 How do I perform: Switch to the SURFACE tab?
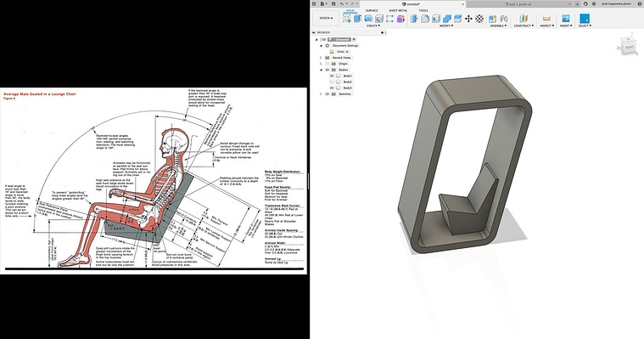pos(372,11)
